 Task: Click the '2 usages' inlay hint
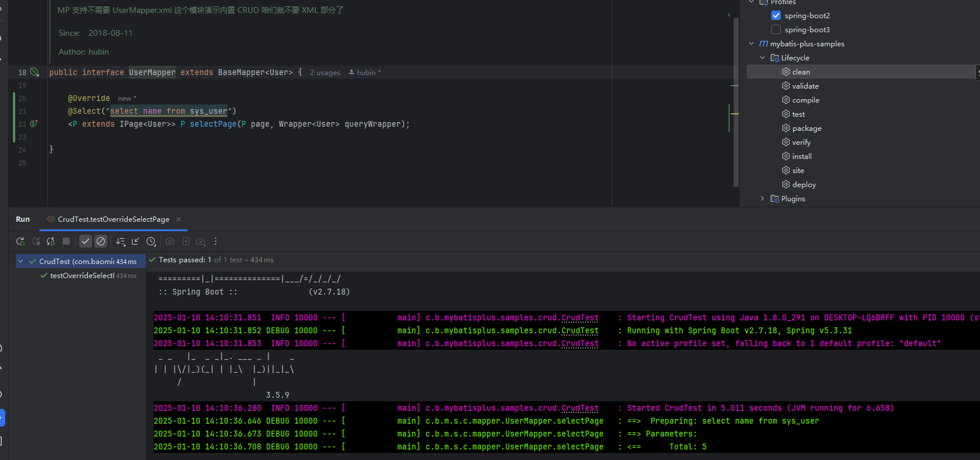tap(325, 73)
